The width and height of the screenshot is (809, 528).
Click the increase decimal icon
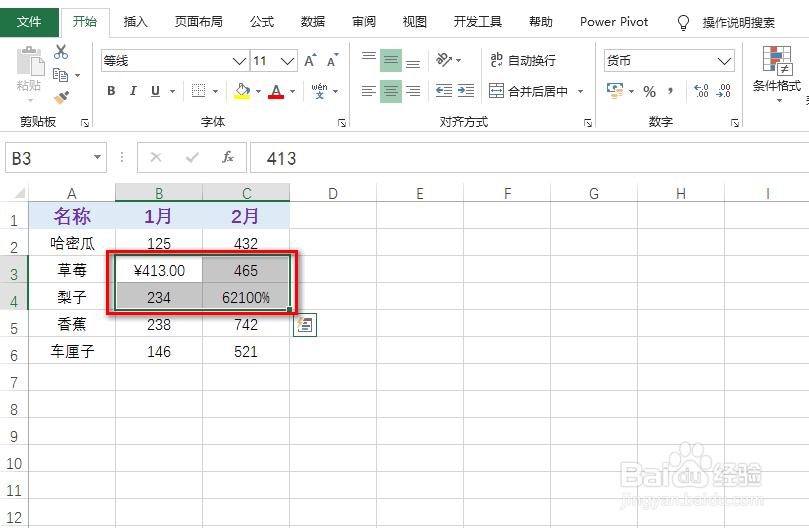(701, 91)
